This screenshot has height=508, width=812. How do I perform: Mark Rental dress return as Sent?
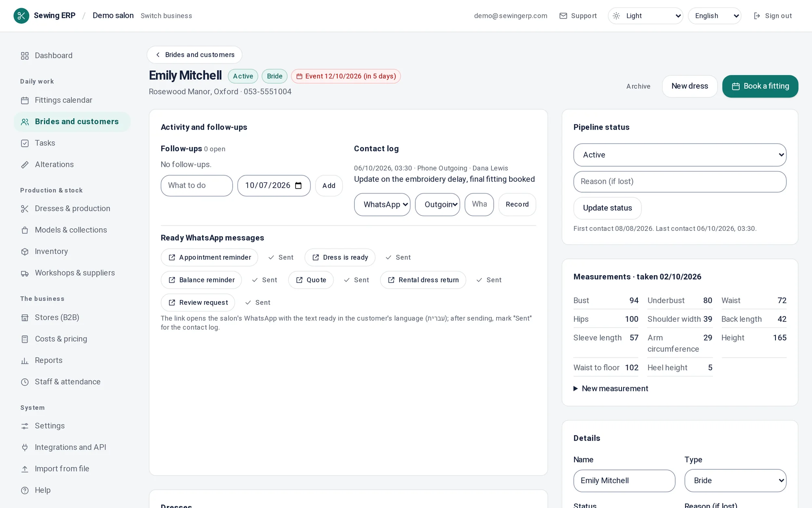click(x=489, y=280)
